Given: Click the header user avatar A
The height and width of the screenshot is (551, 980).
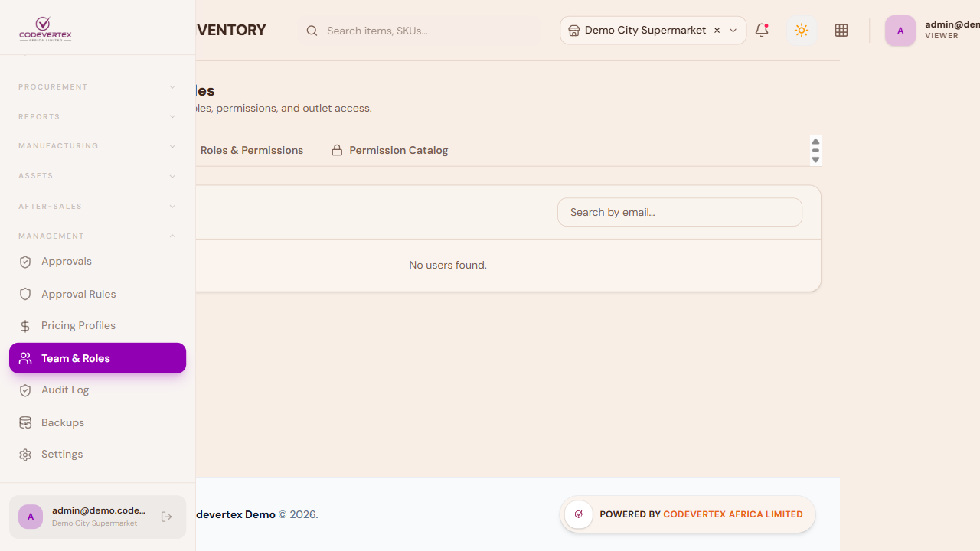Looking at the screenshot, I should 900,31.
